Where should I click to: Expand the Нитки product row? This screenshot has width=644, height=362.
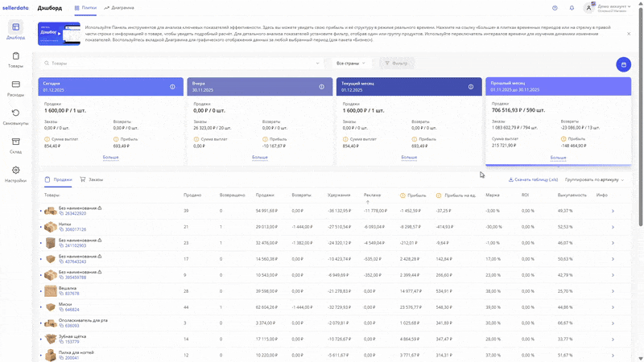41,228
